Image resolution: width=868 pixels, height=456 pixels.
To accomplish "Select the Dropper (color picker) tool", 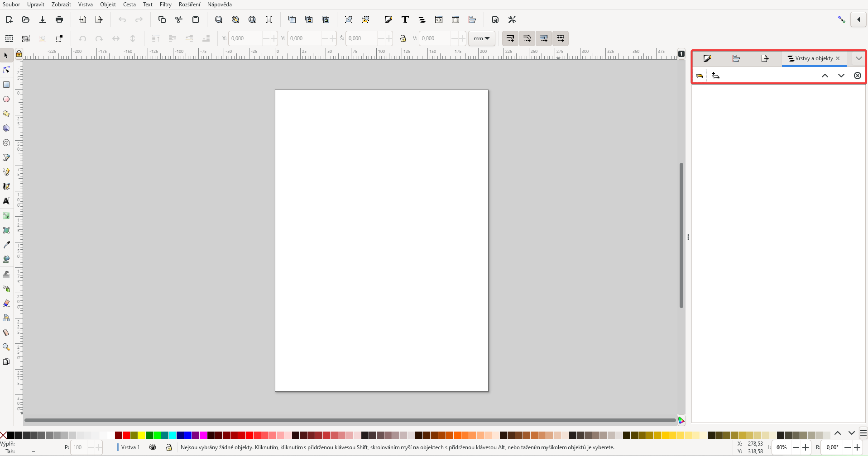I will click(6, 244).
